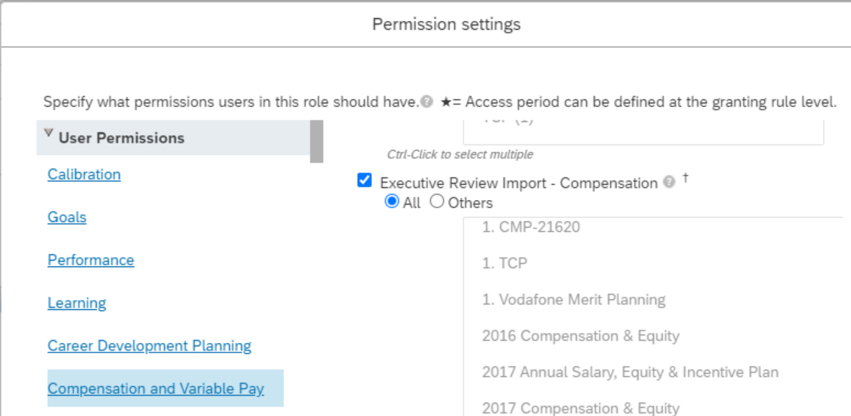Select the Others radio button
The height and width of the screenshot is (416, 851).
437,202
